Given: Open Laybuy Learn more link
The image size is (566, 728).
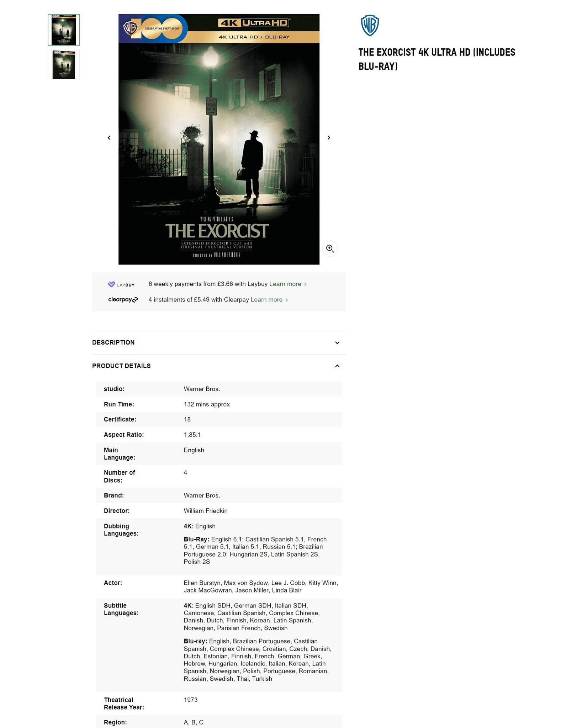Looking at the screenshot, I should click(x=288, y=284).
